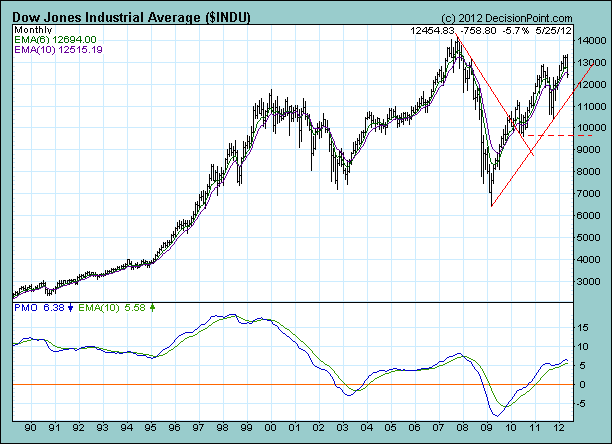Click the year label 99 on time axis
The height and width of the screenshot is (444, 612).
[246, 428]
